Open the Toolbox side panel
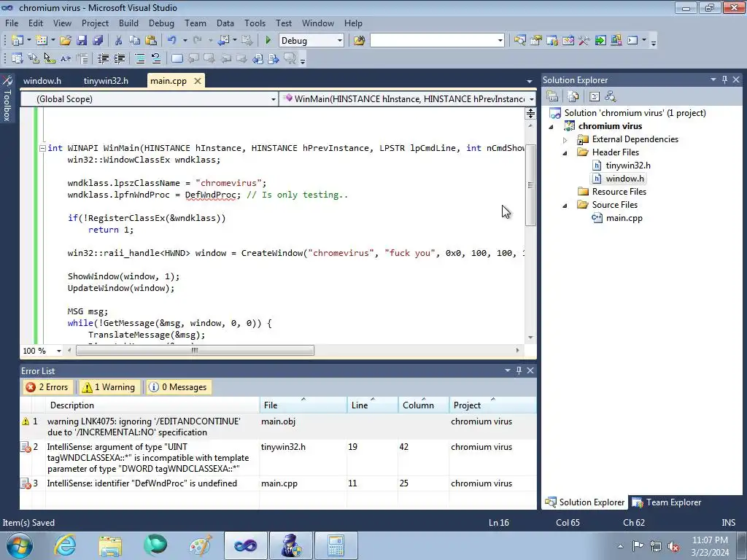747x560 pixels. pyautogui.click(x=7, y=98)
